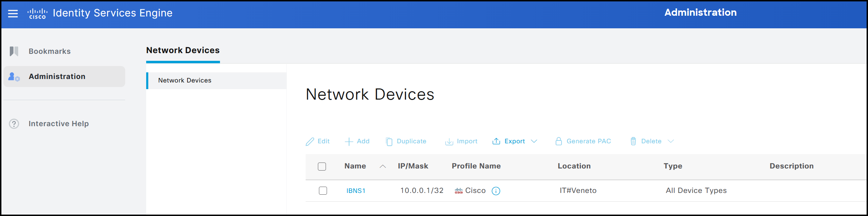Show Cisco profile info icon
This screenshot has width=868, height=216.
(x=496, y=191)
